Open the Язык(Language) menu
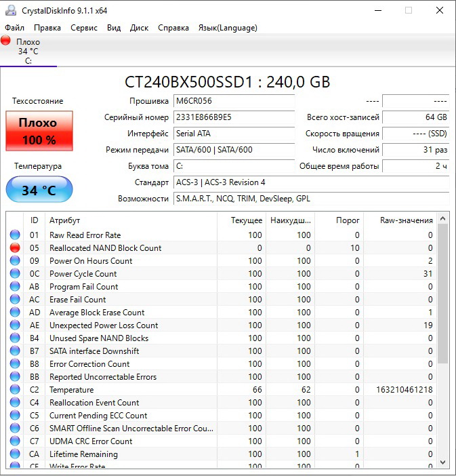 click(x=228, y=28)
